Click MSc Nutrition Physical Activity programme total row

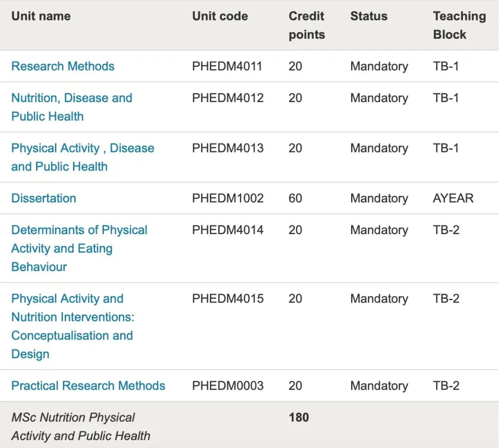81,426
